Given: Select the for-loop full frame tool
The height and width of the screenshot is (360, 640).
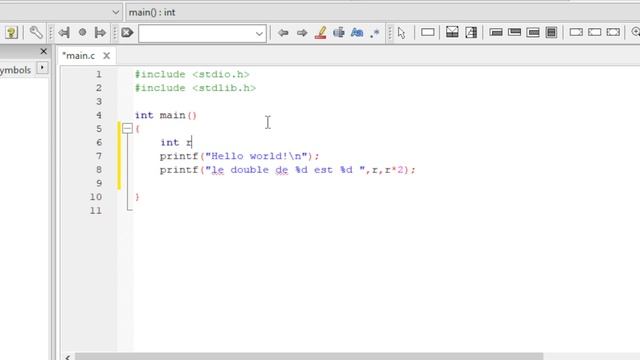Looking at the screenshot, I should (533, 32).
